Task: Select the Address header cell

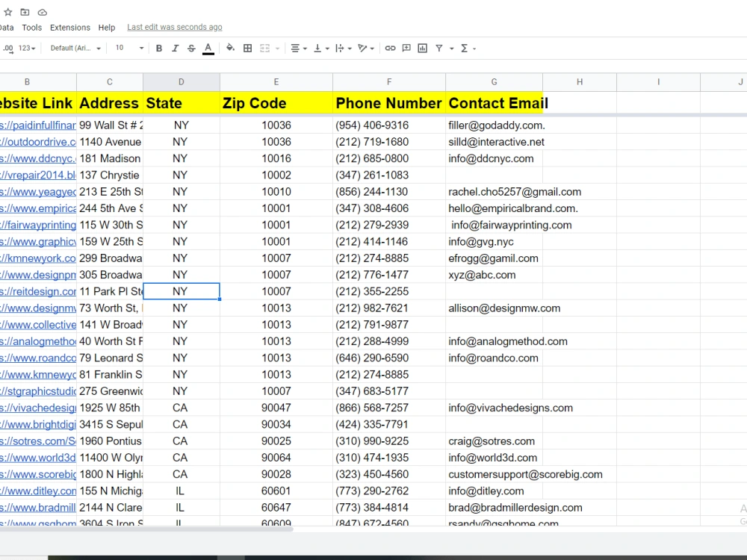Action: point(110,103)
